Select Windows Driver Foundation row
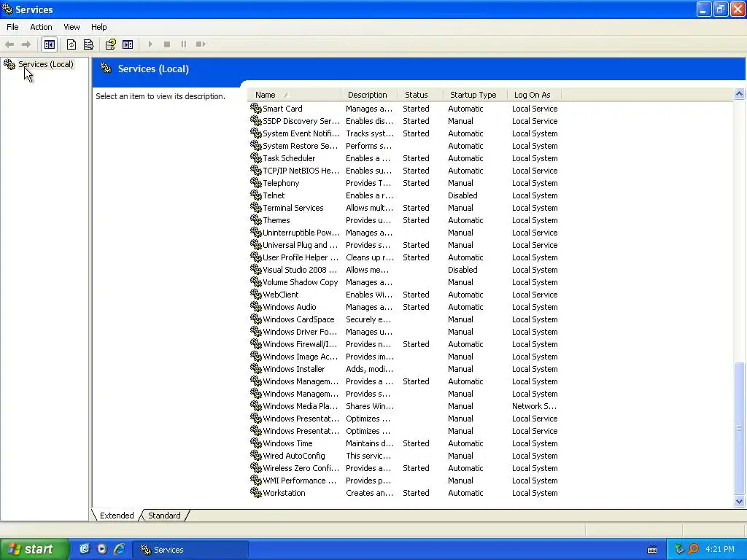This screenshot has height=560, width=747. [404, 332]
